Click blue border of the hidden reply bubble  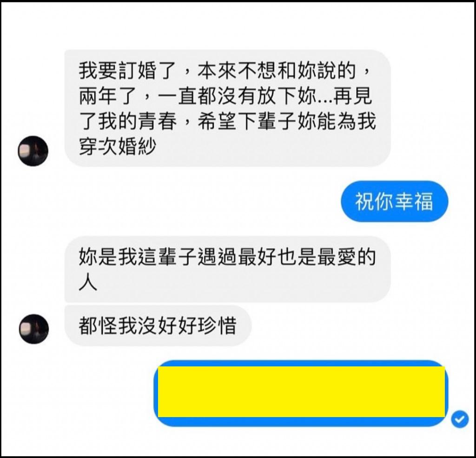(301, 363)
